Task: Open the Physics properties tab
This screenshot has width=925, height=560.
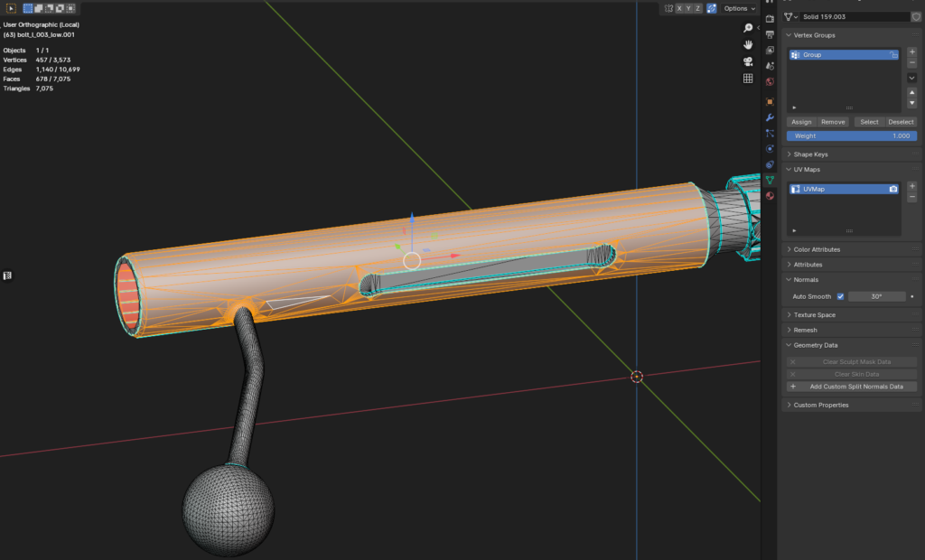Action: pos(770,149)
